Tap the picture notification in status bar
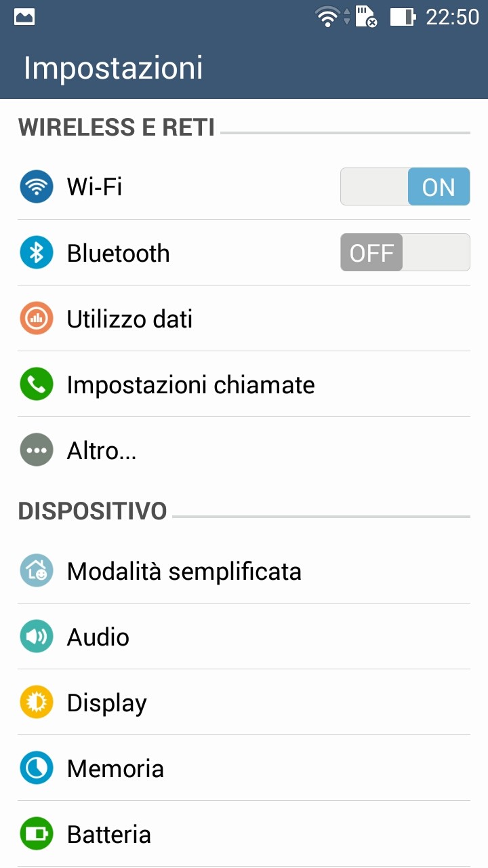This screenshot has height=868, width=488. 24,17
